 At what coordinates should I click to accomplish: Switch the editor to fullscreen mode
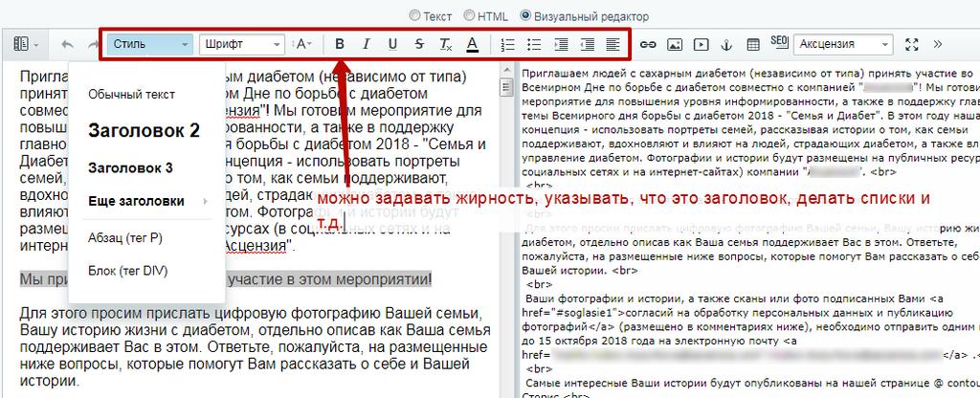coord(912,44)
